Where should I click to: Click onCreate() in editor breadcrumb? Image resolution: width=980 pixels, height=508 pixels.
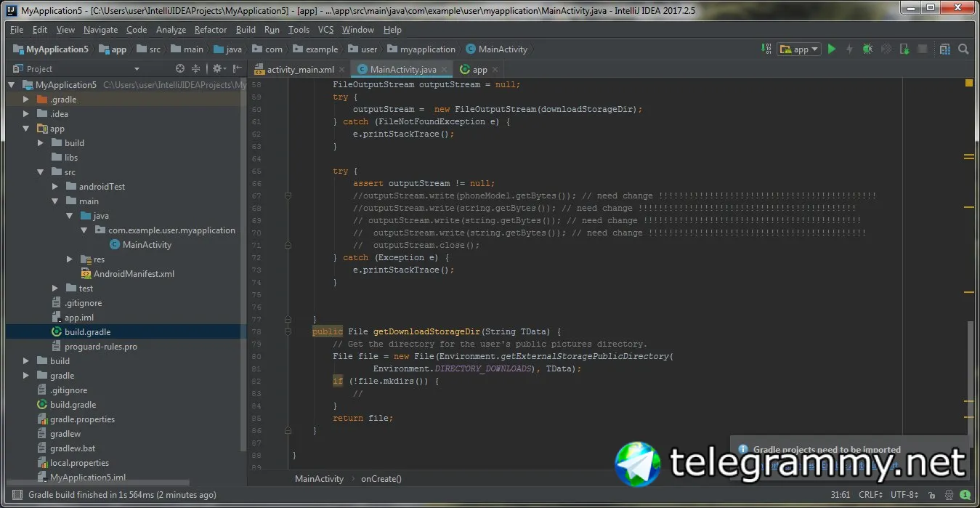tap(381, 479)
